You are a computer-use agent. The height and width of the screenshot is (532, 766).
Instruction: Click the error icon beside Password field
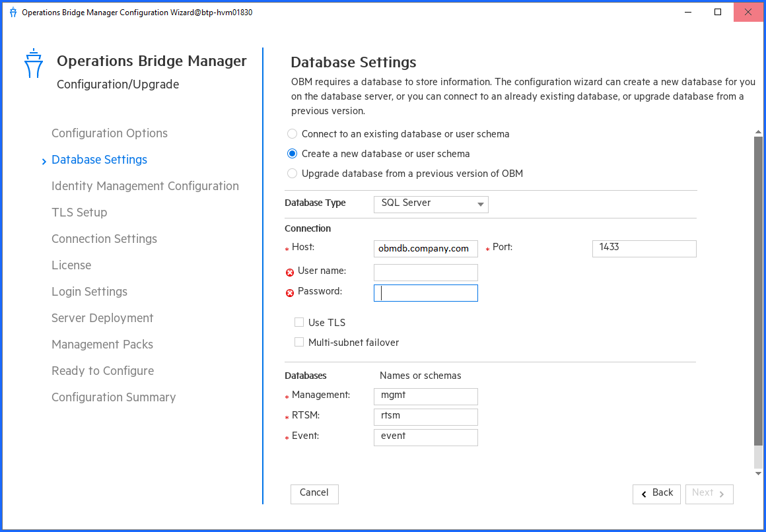click(290, 292)
